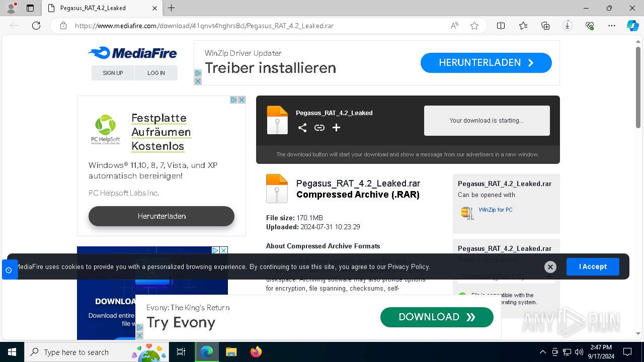Select the File size 170.1MB text
The height and width of the screenshot is (362, 644).
[294, 218]
